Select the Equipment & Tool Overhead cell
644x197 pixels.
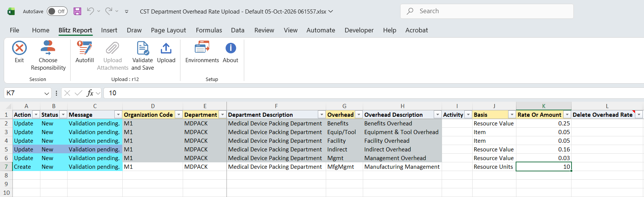point(402,132)
